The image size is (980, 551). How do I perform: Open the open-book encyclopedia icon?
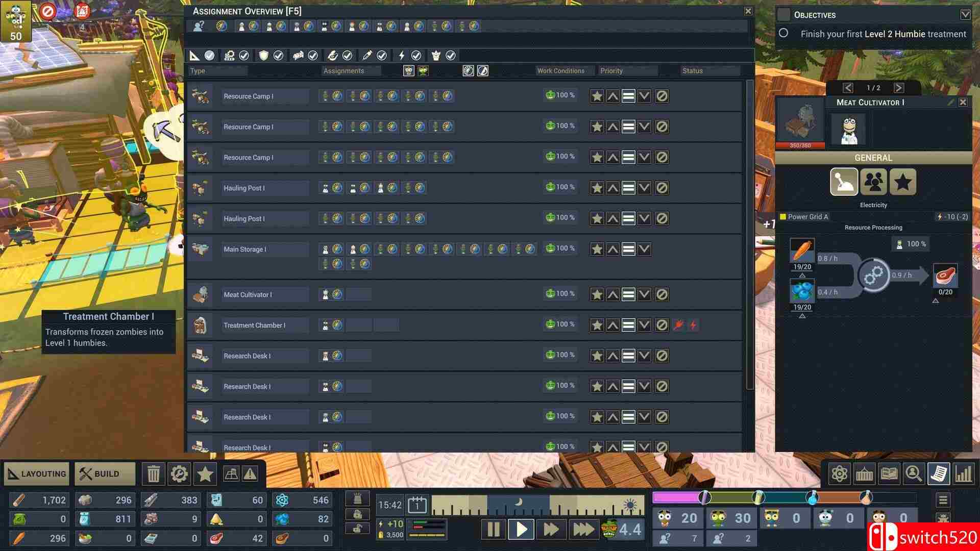click(x=889, y=474)
